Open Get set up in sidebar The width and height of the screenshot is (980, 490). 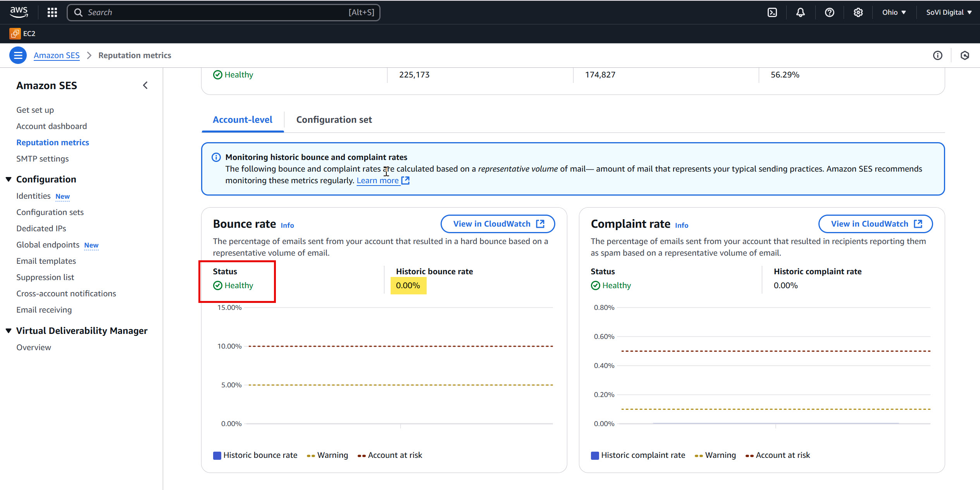click(35, 110)
